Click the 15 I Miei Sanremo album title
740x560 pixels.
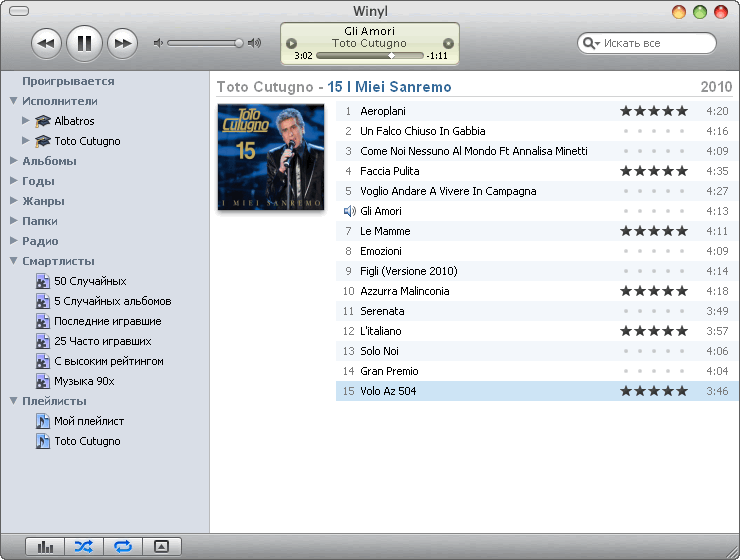click(389, 87)
